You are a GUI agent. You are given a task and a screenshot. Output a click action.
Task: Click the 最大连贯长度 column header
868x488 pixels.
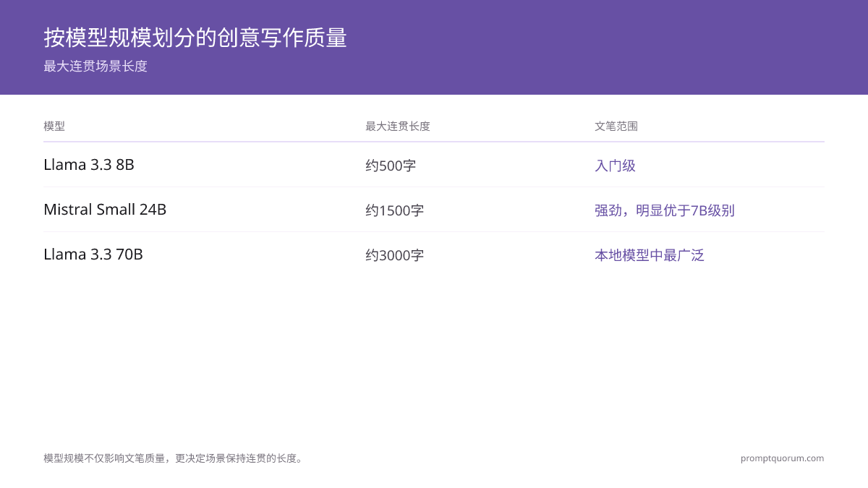(398, 127)
